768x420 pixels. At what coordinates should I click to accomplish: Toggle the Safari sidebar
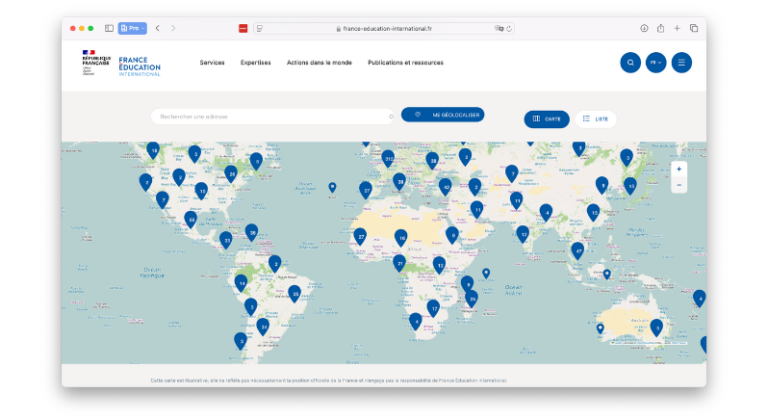click(109, 28)
